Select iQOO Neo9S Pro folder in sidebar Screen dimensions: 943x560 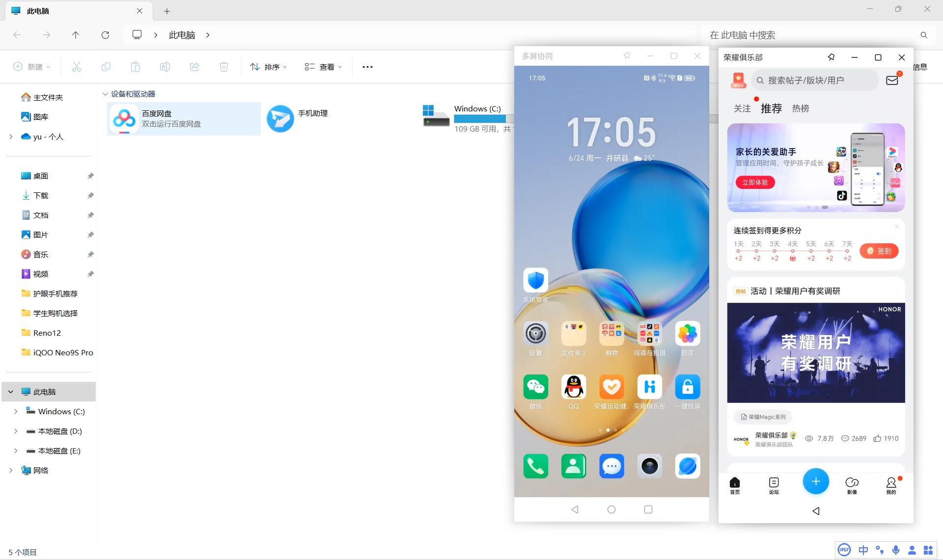(57, 352)
